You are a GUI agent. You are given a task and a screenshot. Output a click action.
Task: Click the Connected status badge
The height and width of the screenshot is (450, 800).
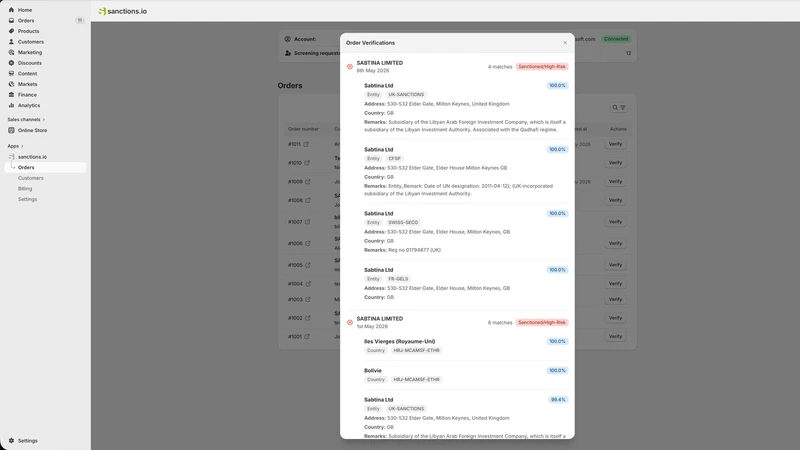[x=616, y=39]
